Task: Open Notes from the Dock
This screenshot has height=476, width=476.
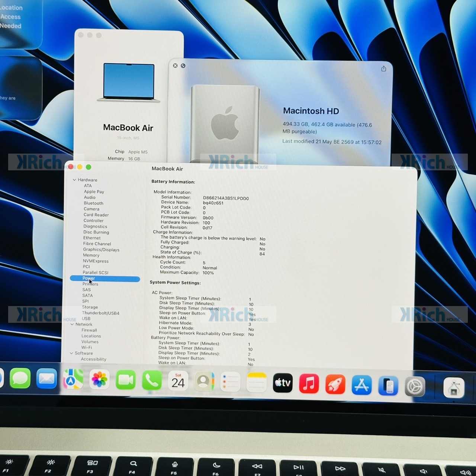Action: click(x=257, y=382)
